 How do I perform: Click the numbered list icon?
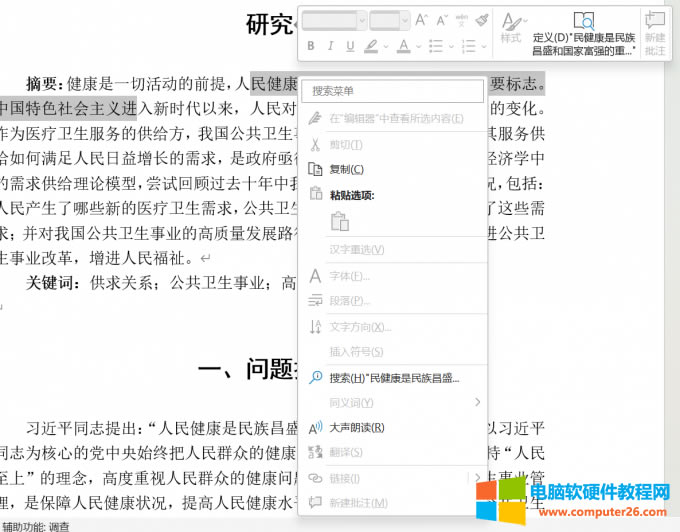pos(469,46)
